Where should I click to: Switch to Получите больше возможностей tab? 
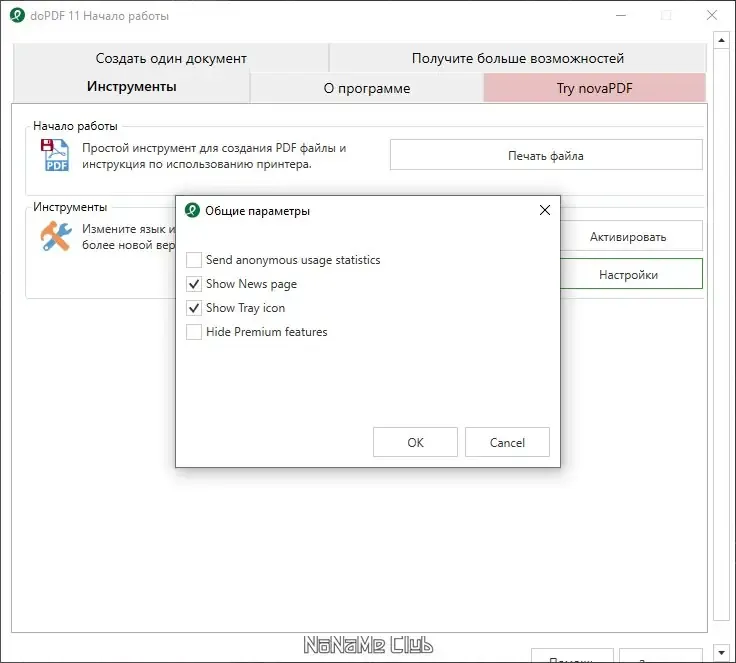point(518,58)
